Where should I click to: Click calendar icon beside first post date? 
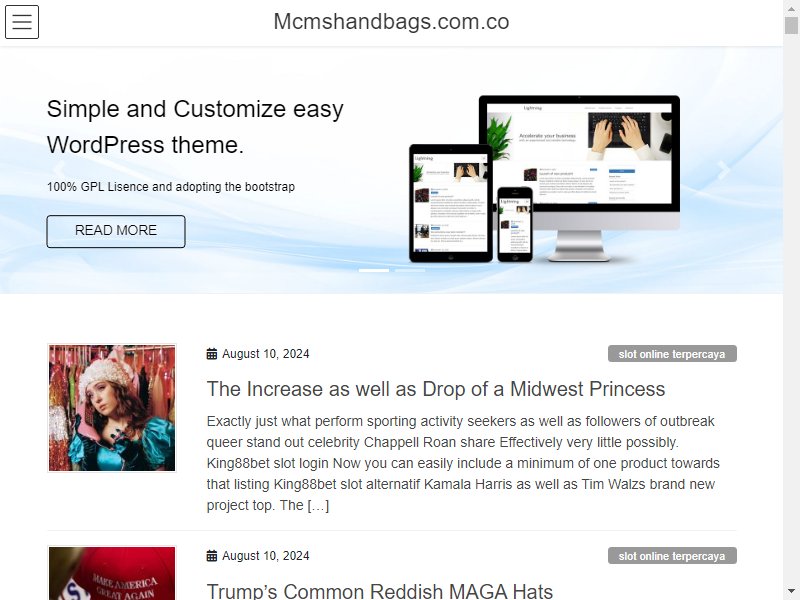tap(212, 354)
